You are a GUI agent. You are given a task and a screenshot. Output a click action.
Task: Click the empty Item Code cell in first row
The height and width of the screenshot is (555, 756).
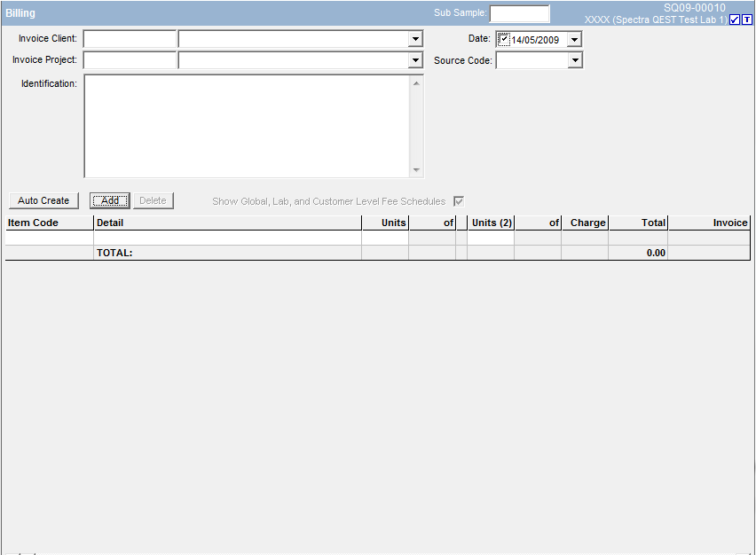[x=49, y=238]
